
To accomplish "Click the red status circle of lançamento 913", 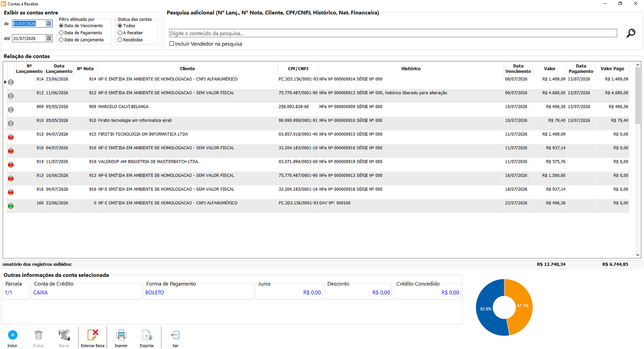I will tap(11, 178).
